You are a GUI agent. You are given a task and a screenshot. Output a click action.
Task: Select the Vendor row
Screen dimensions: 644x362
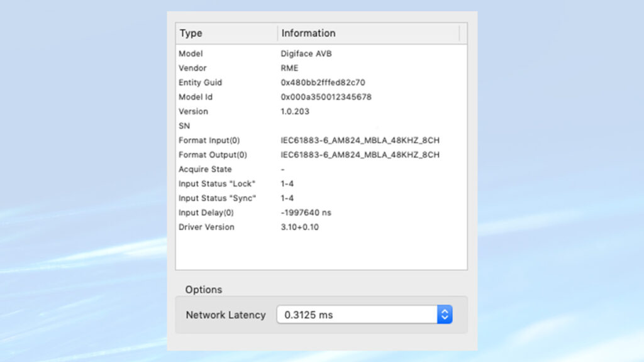[192, 69]
